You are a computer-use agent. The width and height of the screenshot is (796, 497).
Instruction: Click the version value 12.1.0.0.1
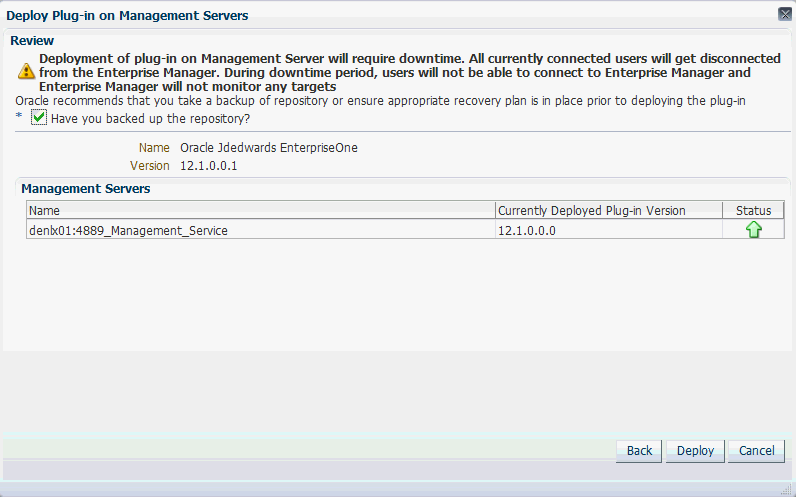click(x=209, y=166)
